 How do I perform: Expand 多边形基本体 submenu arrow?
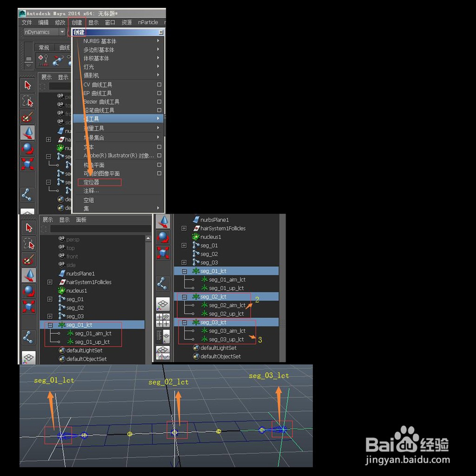click(x=158, y=49)
